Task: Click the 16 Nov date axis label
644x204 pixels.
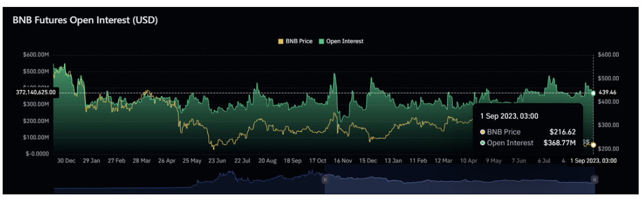Action: coord(343,160)
